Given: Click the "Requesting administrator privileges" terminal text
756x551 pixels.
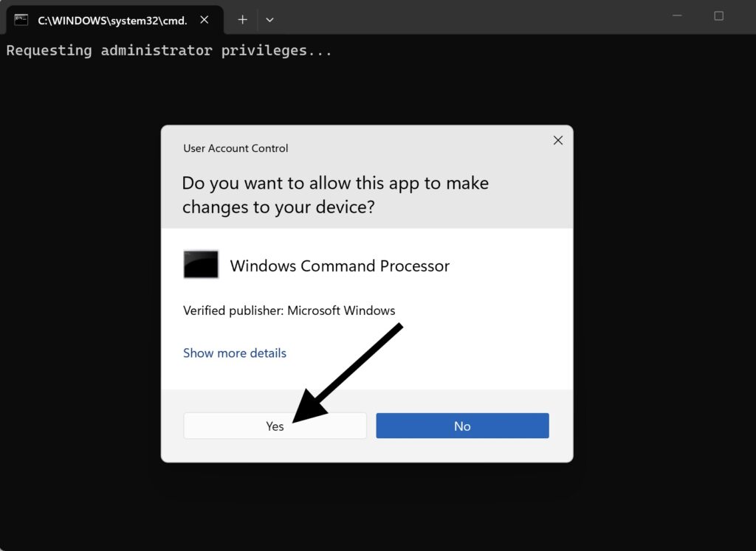Looking at the screenshot, I should tap(169, 51).
